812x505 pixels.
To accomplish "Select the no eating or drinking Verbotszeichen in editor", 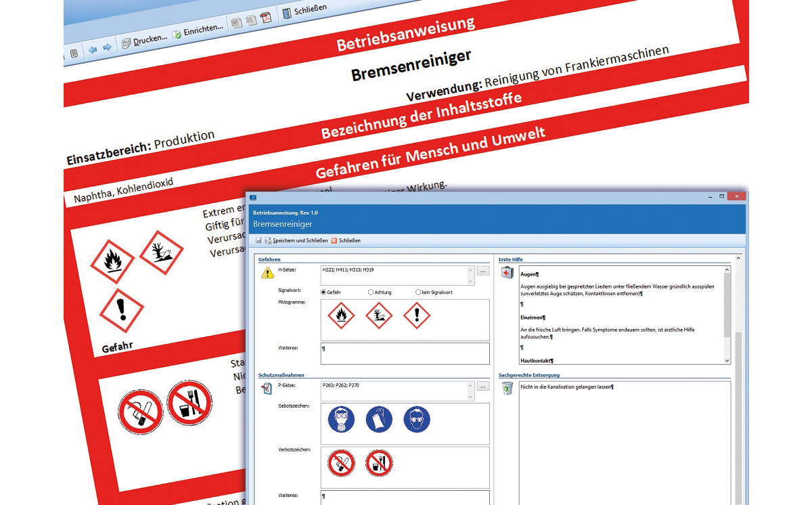I will click(x=379, y=464).
